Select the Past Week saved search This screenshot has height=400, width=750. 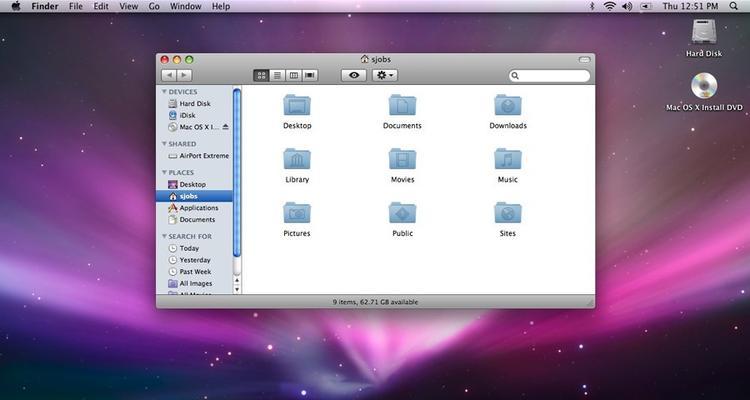click(x=194, y=272)
